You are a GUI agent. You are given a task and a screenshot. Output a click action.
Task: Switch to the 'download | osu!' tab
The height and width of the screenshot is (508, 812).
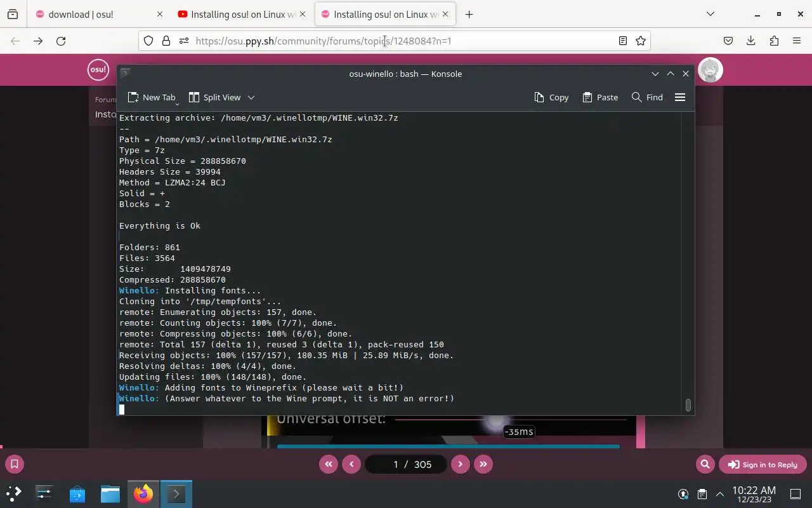(x=98, y=14)
